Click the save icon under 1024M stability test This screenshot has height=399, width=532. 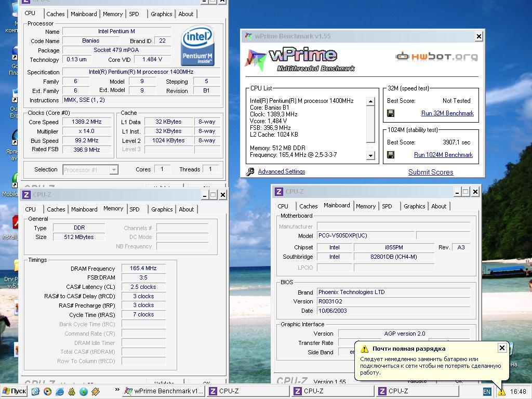click(391, 155)
